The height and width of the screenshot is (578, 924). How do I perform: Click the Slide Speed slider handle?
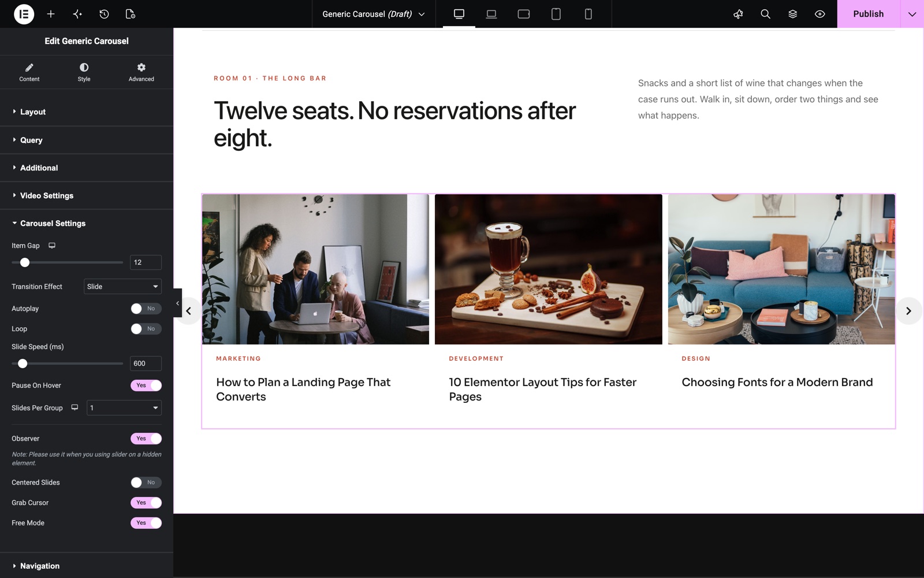pos(23,364)
